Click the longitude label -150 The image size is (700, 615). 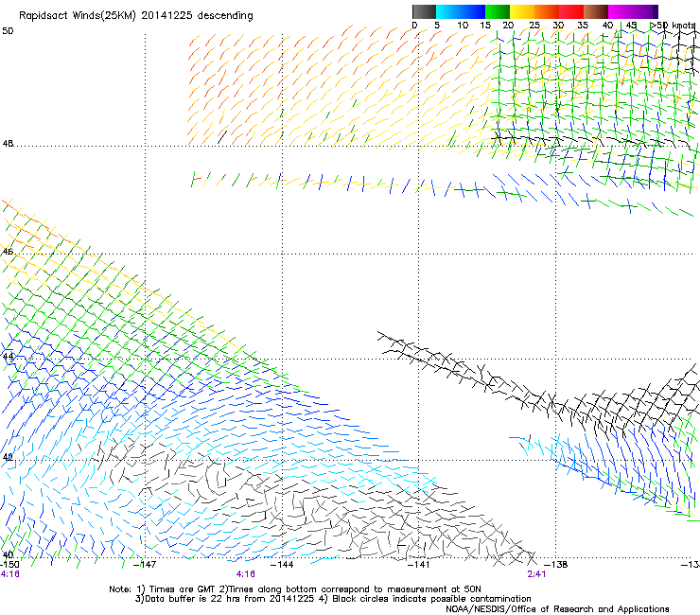click(9, 565)
